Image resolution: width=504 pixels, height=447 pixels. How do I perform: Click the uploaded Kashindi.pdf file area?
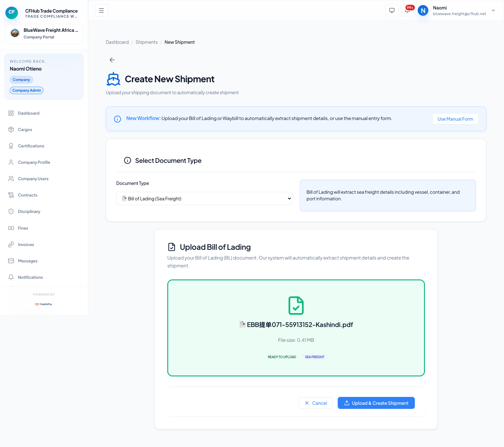point(296,328)
